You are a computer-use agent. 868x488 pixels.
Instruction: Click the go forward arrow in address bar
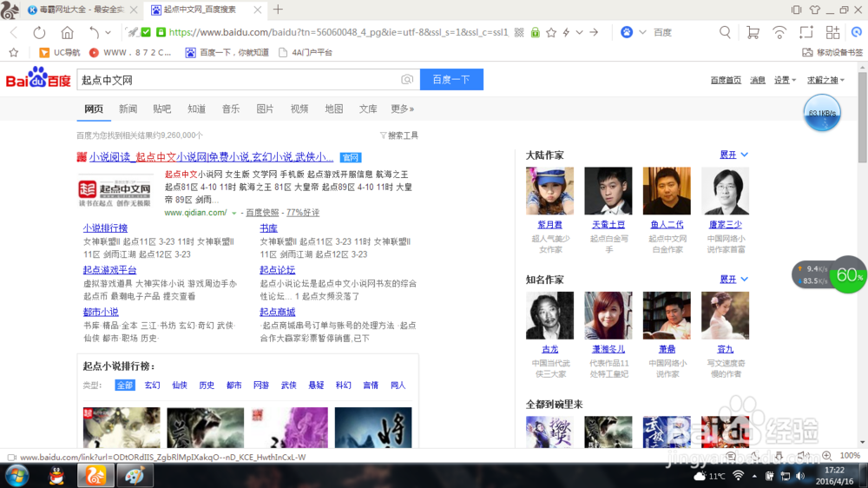[594, 33]
